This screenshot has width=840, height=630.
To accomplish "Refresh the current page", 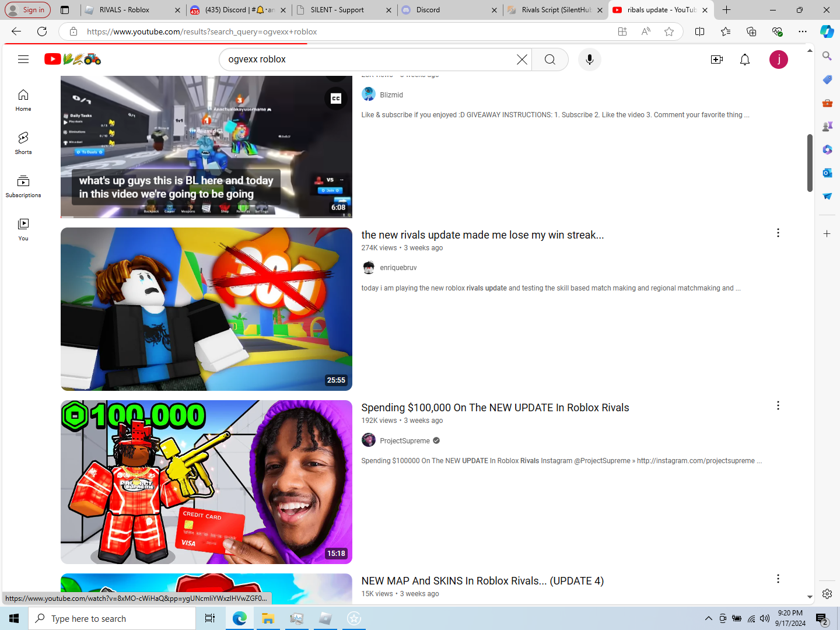I will tap(42, 32).
